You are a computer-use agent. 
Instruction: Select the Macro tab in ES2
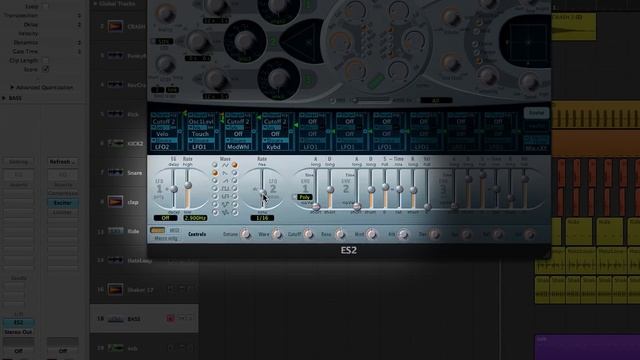[157, 230]
